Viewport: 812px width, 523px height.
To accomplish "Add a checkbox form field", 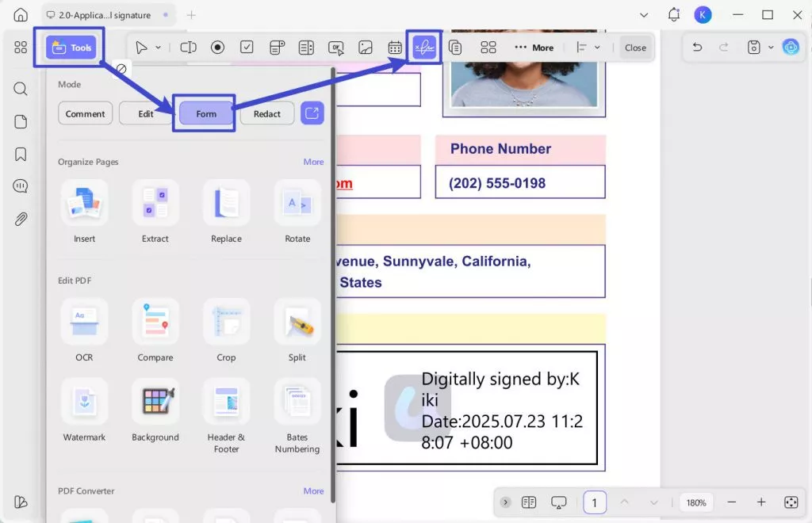I will [247, 48].
